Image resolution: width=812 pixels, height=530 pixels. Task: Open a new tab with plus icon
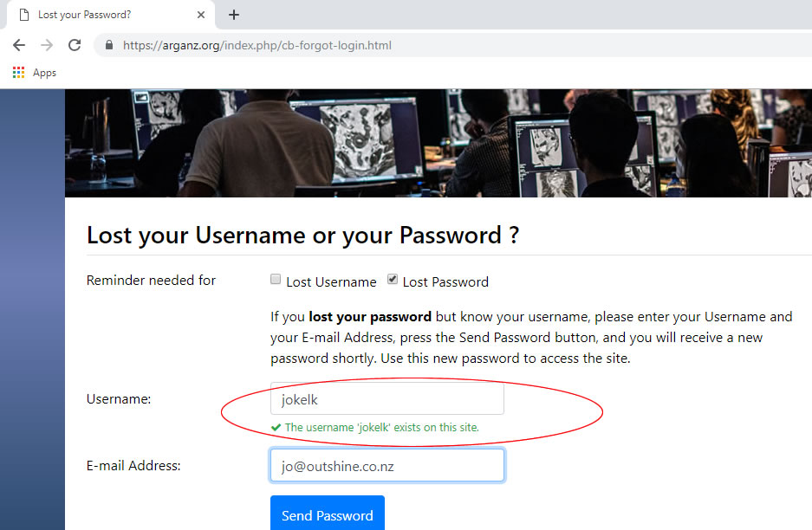(x=234, y=15)
